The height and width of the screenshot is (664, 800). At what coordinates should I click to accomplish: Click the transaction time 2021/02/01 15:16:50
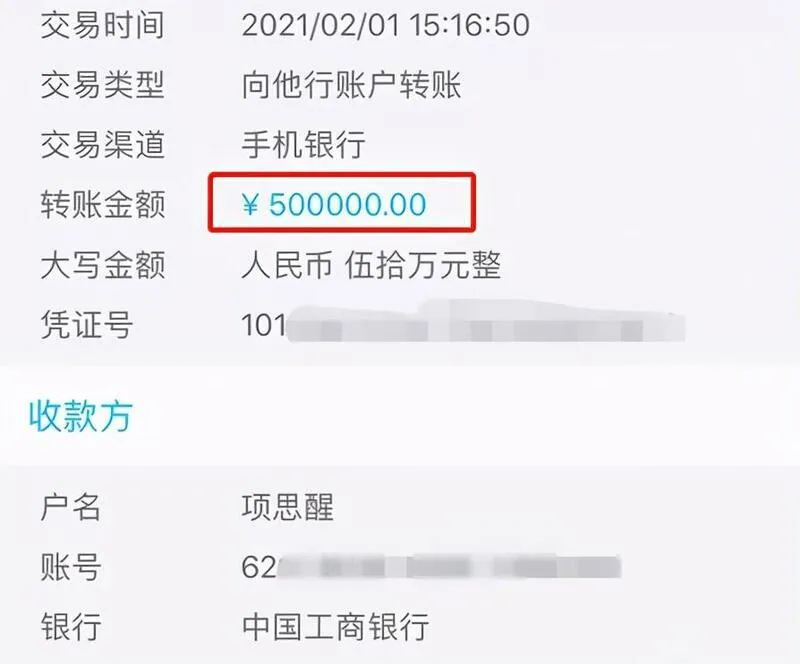coord(386,25)
